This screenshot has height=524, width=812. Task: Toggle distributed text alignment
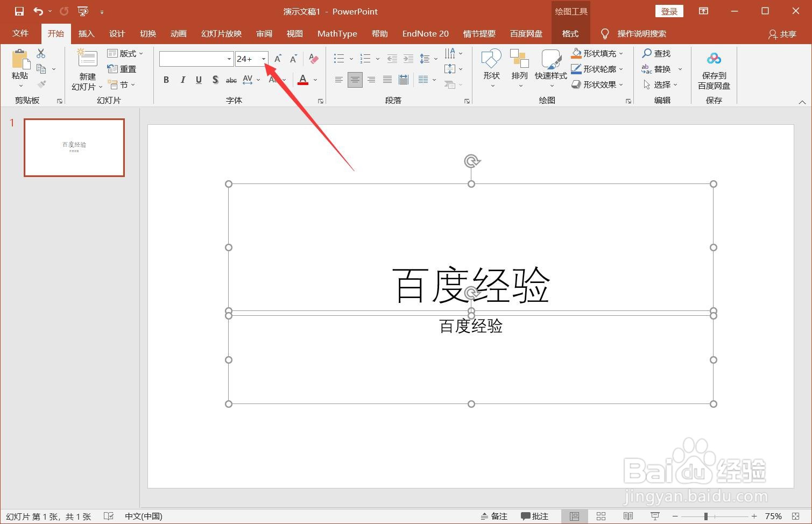point(403,80)
